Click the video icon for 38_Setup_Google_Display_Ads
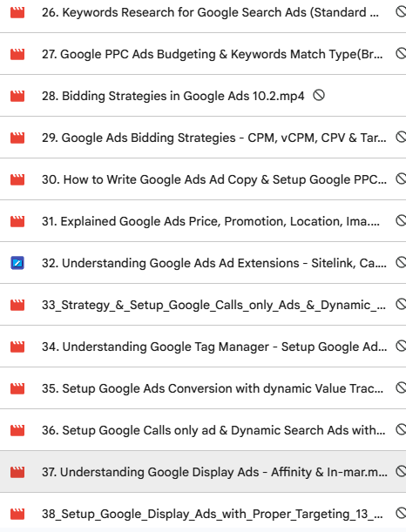 17,514
